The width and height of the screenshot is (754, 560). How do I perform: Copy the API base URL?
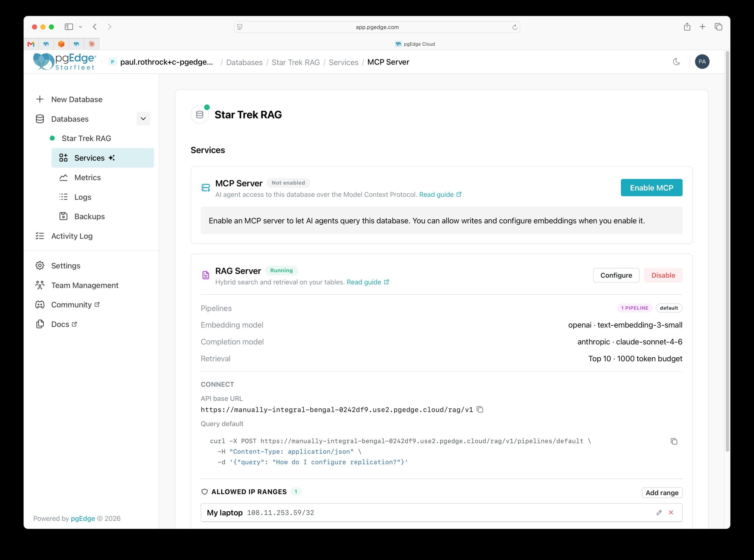point(480,410)
